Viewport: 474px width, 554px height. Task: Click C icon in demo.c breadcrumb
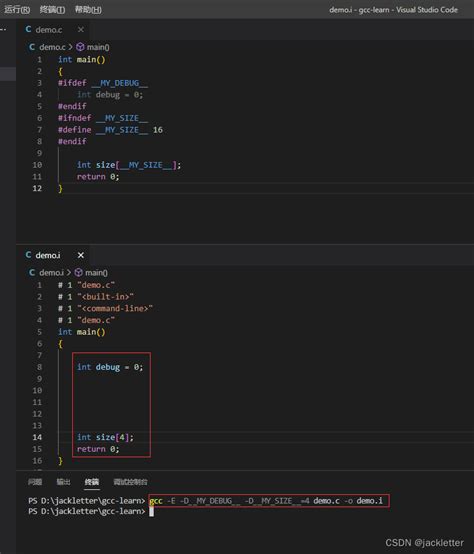(x=32, y=47)
